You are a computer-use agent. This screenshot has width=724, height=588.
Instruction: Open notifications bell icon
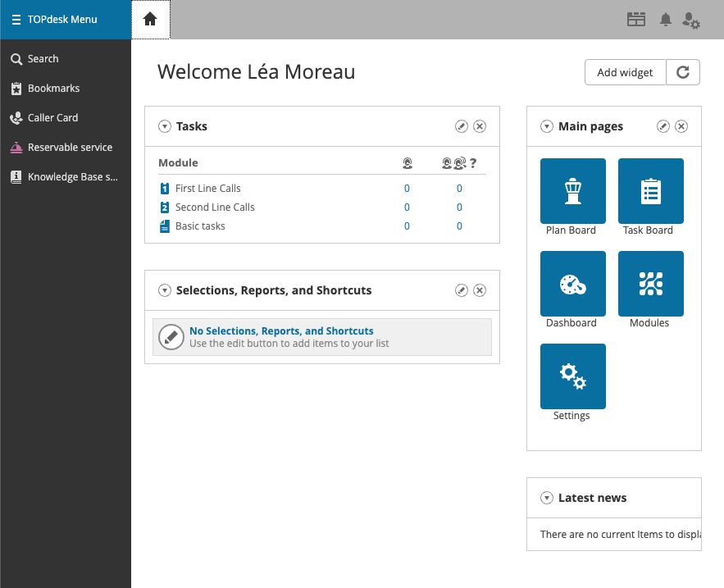coord(665,20)
